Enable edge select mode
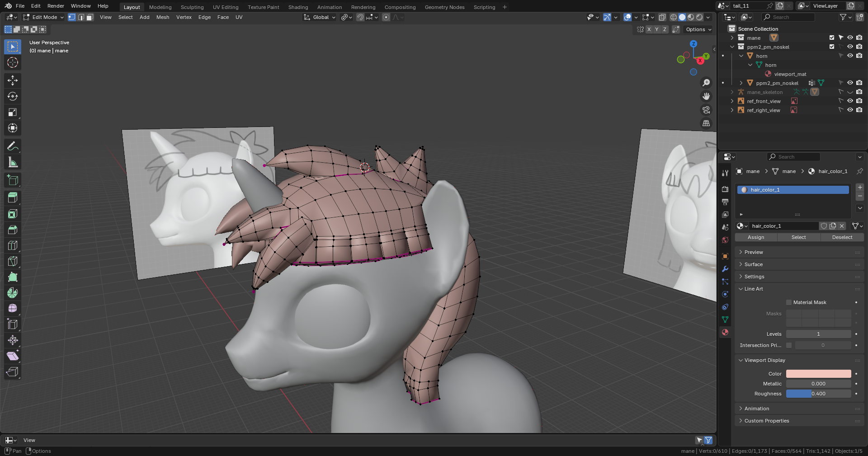 [81, 17]
